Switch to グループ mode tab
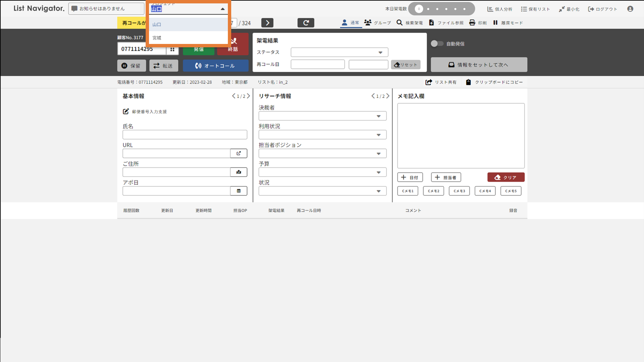This screenshot has height=362, width=644. click(378, 23)
